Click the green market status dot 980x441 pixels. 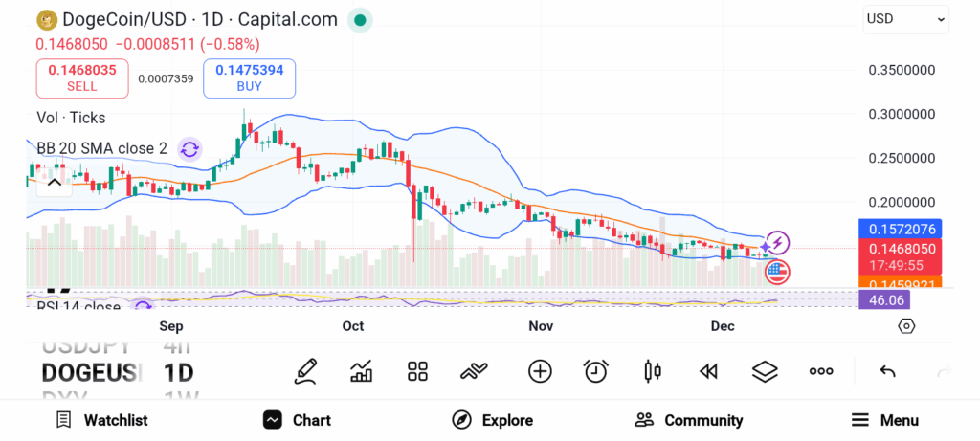click(x=359, y=19)
